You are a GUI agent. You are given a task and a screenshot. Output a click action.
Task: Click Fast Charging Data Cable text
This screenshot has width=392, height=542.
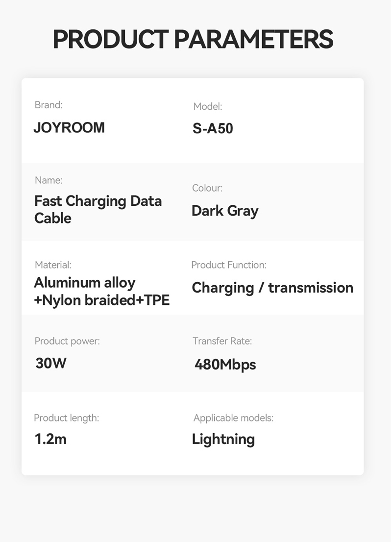click(x=98, y=209)
